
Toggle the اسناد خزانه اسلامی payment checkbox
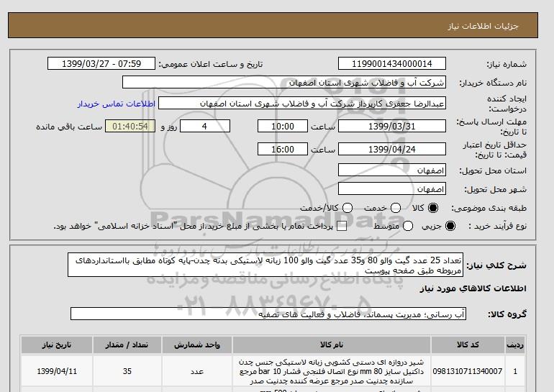click(342, 226)
